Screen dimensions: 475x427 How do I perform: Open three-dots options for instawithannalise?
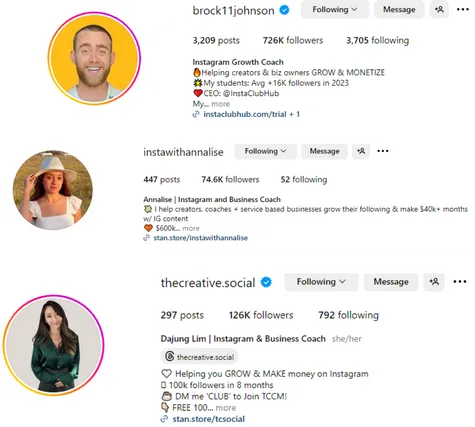(383, 151)
